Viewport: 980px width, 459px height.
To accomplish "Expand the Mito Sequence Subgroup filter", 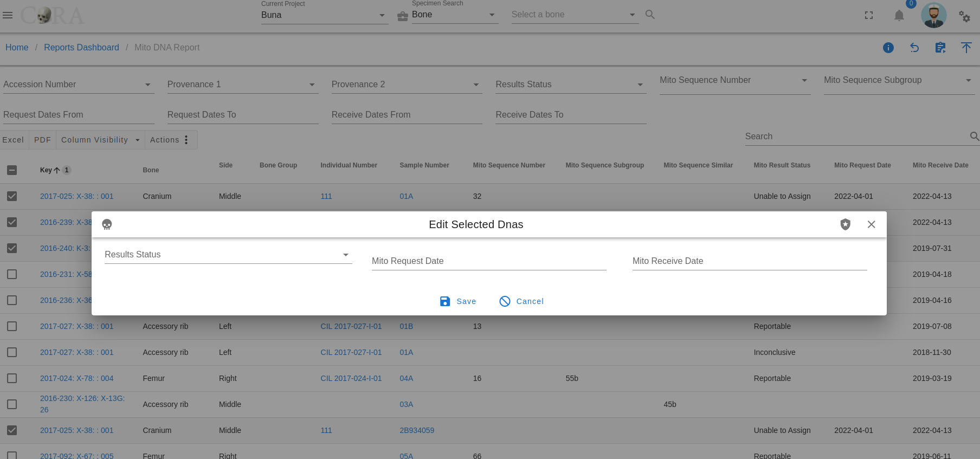I will tap(899, 80).
